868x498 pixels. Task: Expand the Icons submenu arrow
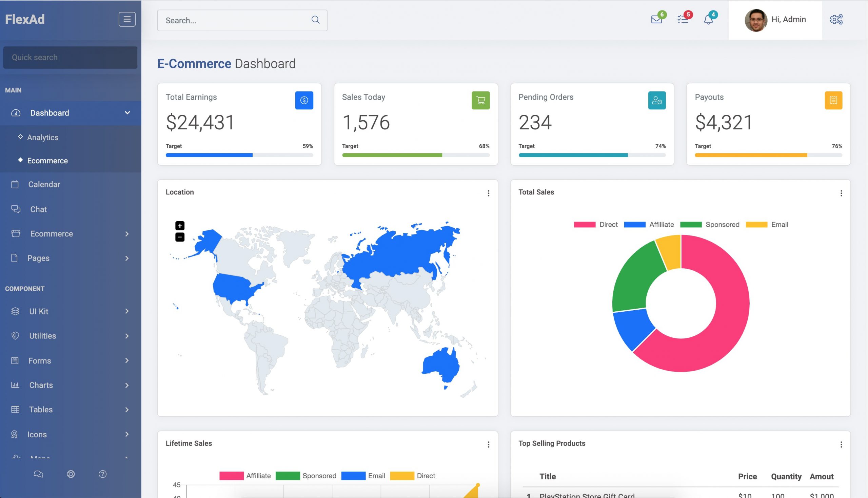(127, 434)
